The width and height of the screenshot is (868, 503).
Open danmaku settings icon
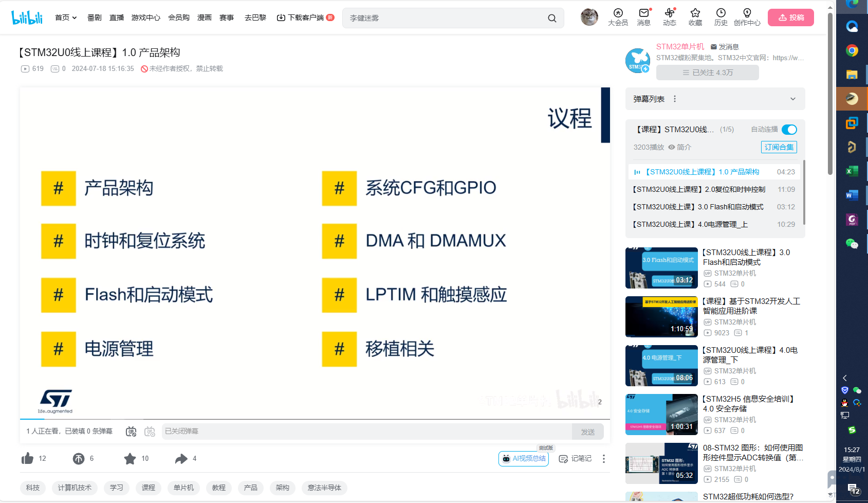pyautogui.click(x=150, y=432)
